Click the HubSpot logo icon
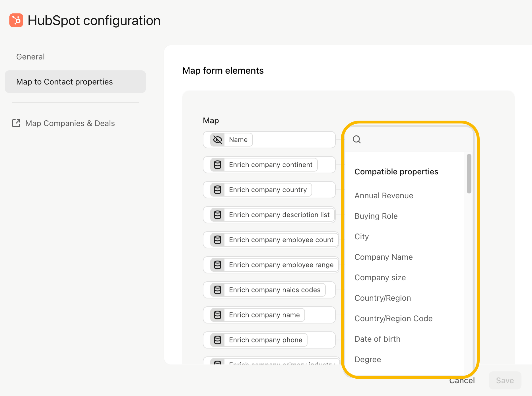Screen dimensions: 532x396 click(x=16, y=20)
